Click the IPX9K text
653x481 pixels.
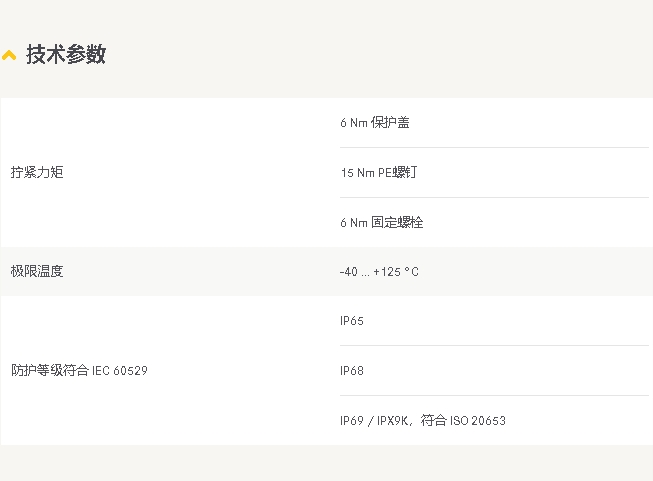(392, 421)
